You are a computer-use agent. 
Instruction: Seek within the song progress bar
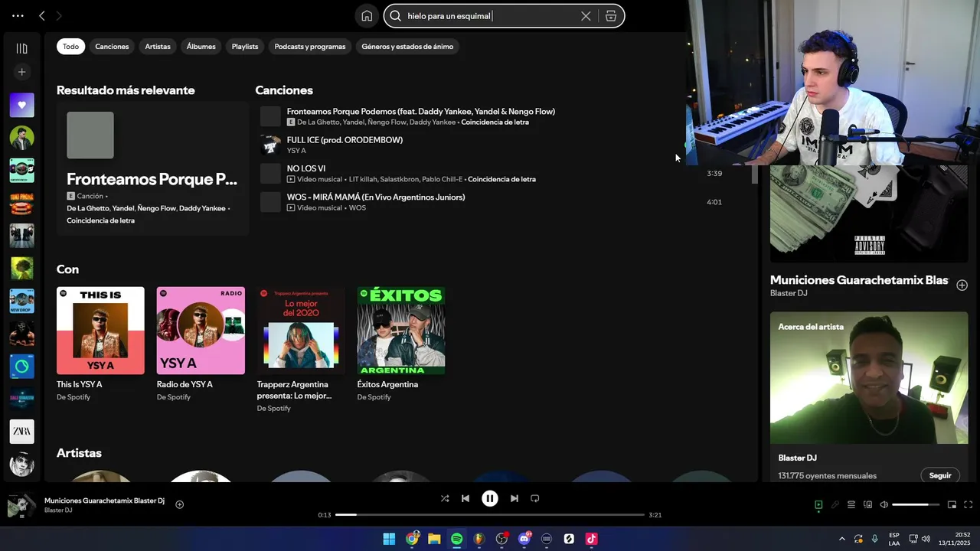click(490, 515)
